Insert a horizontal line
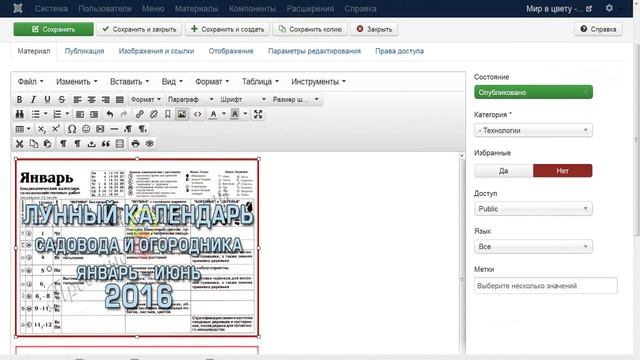Screen dimensions: 640x360 114,129
